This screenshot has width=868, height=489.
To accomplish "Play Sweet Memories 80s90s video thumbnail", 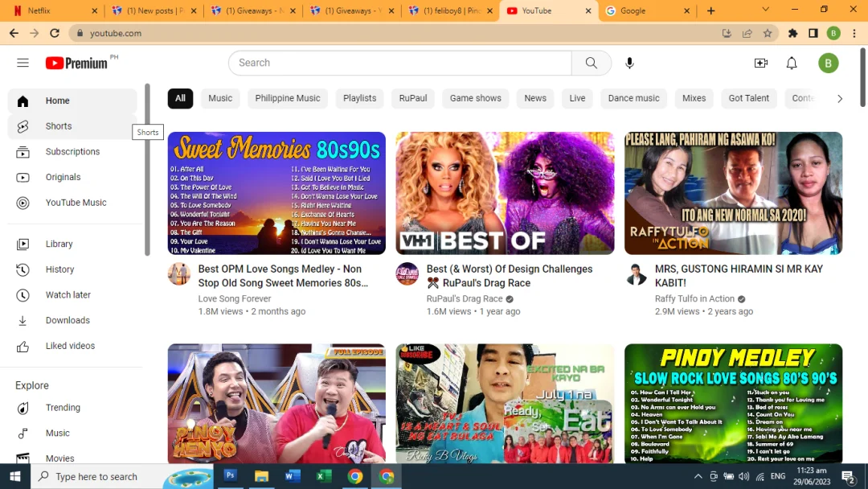I will pos(276,193).
